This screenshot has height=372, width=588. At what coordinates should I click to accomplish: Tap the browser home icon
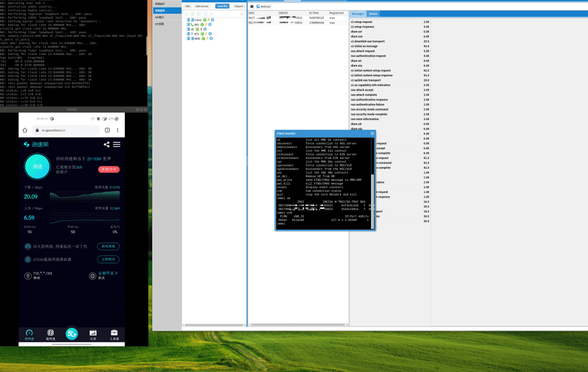(25, 130)
